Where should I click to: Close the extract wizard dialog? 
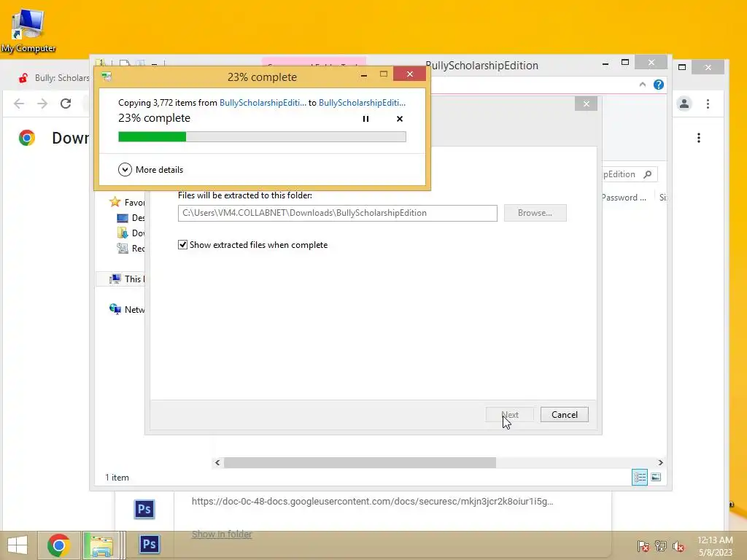(586, 104)
